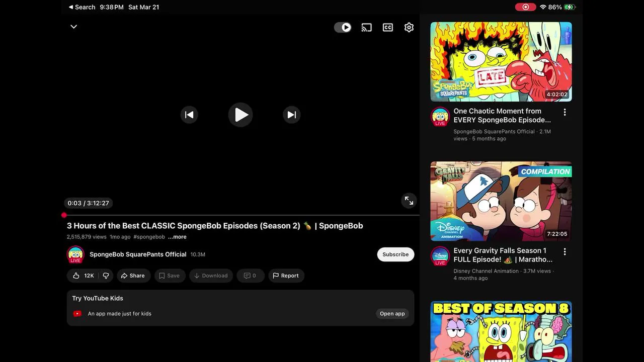Click the An app made just for kids text
Viewport: 644px width, 362px height.
coord(120,314)
